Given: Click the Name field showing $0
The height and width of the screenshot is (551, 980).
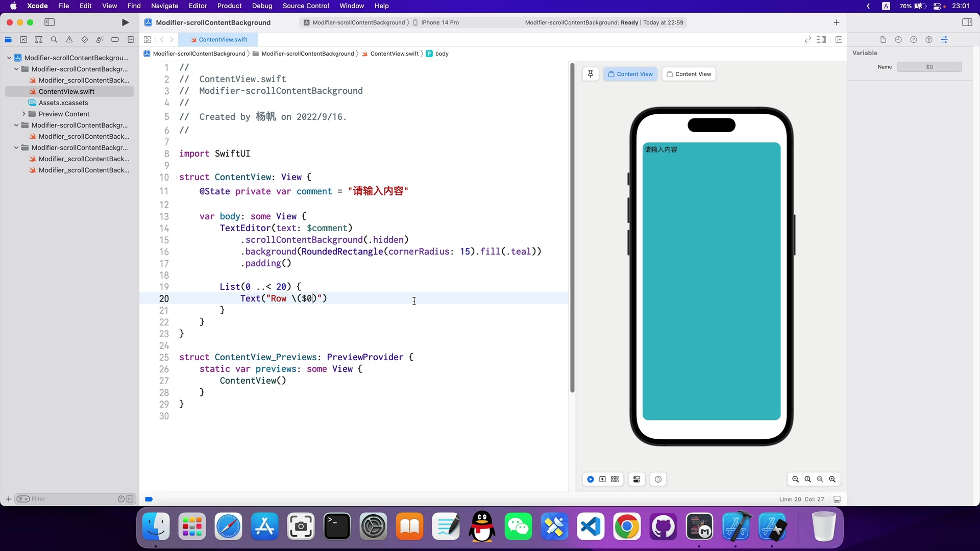Looking at the screenshot, I should [929, 67].
